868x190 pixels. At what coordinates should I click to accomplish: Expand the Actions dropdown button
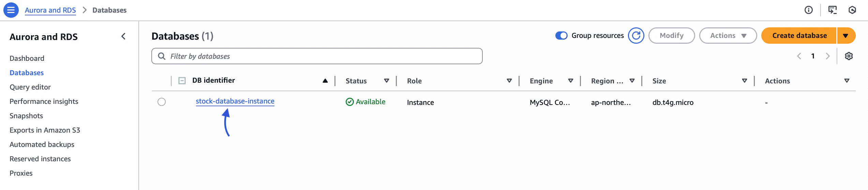(x=728, y=36)
